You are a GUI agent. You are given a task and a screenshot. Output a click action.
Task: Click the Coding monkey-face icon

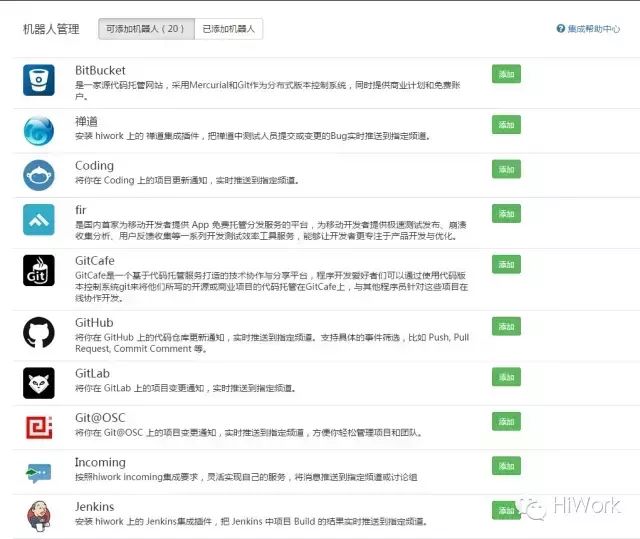39,175
